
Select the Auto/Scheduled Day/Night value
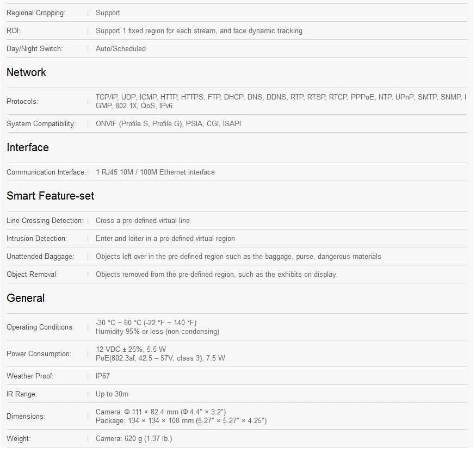pyautogui.click(x=121, y=49)
